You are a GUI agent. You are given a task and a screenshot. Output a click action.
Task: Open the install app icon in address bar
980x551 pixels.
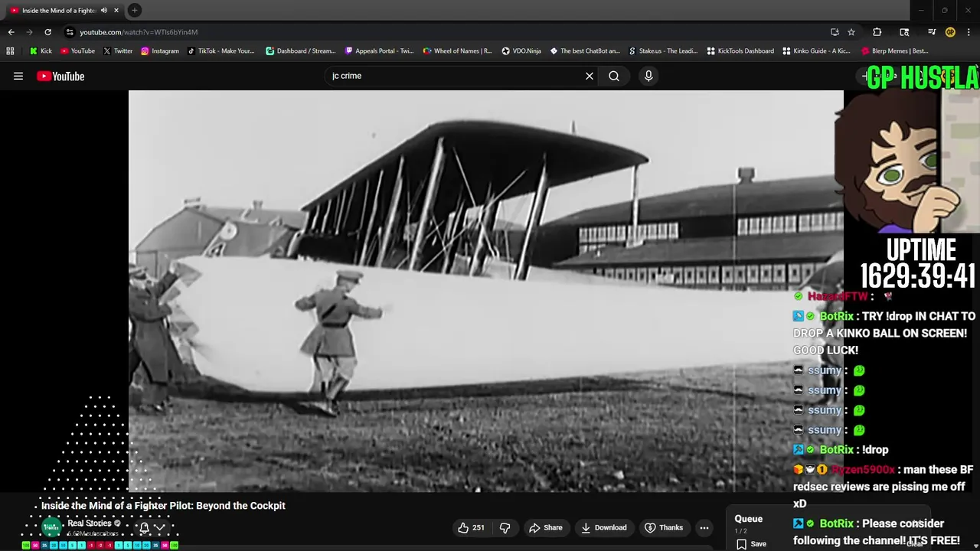(x=835, y=32)
